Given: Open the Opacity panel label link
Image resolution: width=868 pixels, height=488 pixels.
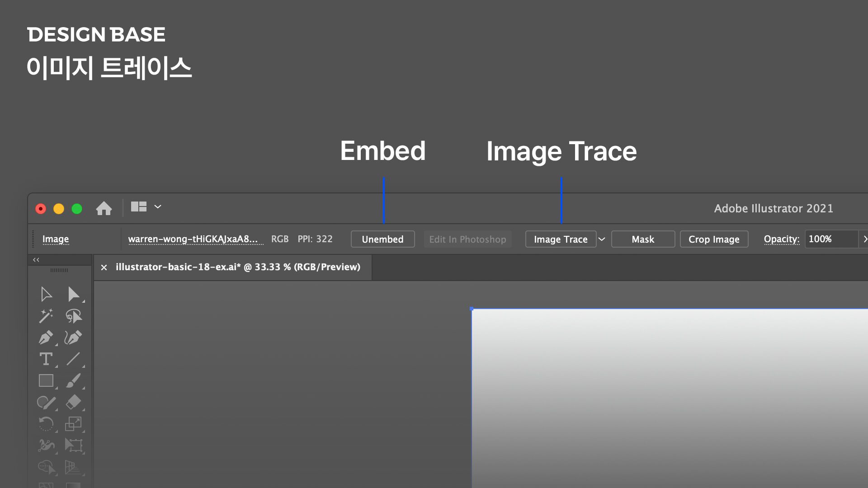Looking at the screenshot, I should 781,239.
